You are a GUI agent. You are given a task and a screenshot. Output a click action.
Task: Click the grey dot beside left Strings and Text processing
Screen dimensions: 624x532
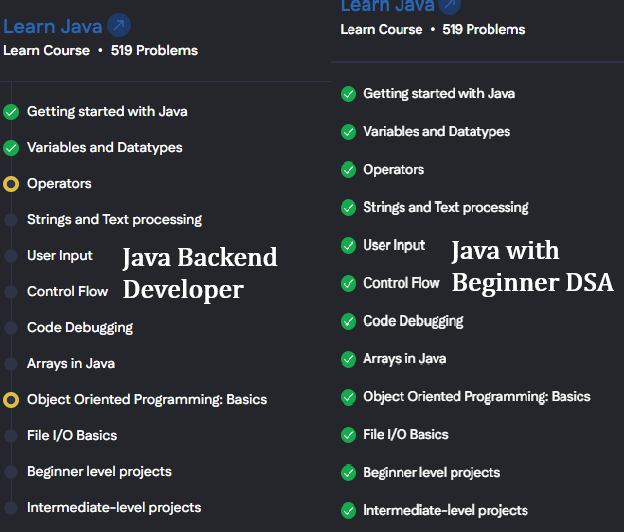click(x=11, y=220)
